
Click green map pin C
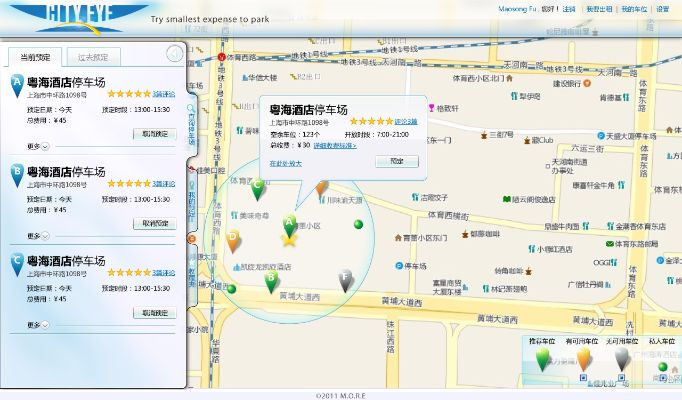(257, 189)
